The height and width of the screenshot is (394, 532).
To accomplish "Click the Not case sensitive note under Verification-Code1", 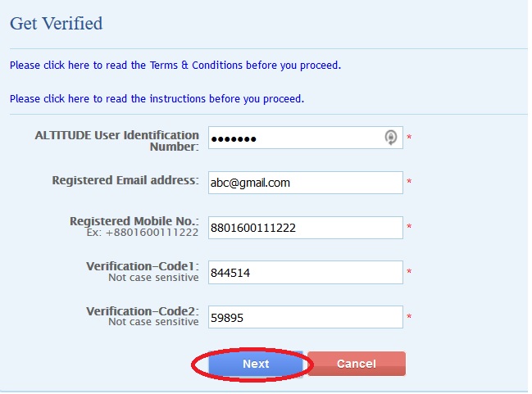I will click(153, 278).
